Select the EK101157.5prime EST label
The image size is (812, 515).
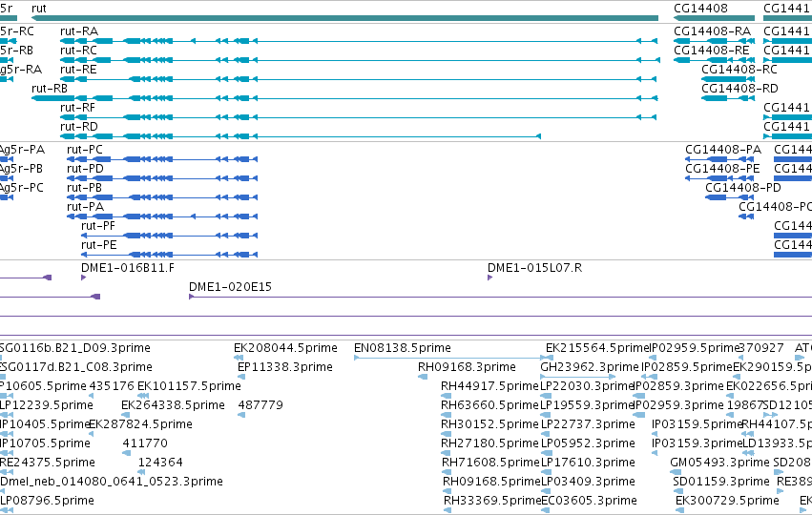click(190, 386)
